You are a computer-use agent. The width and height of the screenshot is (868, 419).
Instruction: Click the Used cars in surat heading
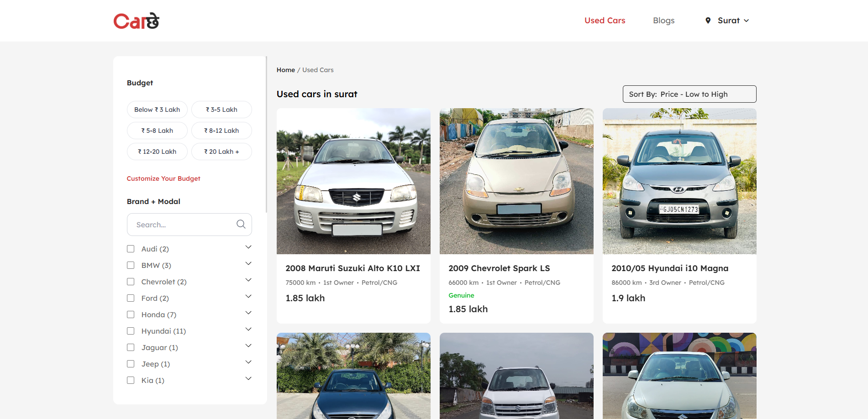pyautogui.click(x=317, y=94)
